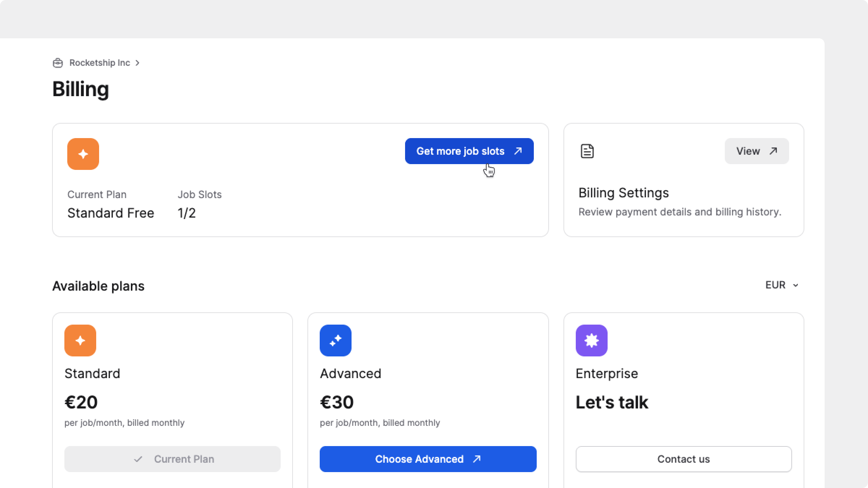Go to Rocketship Inc breadcrumb

99,63
